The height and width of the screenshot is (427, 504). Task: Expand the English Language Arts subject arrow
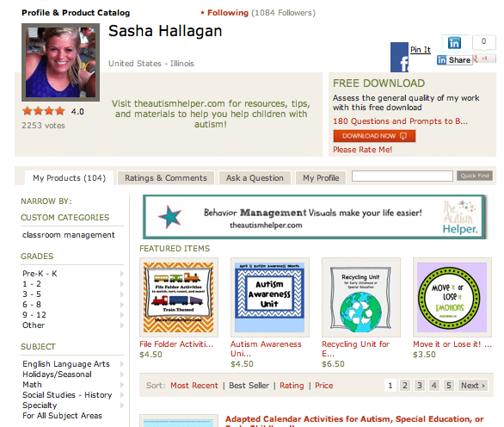click(x=122, y=364)
